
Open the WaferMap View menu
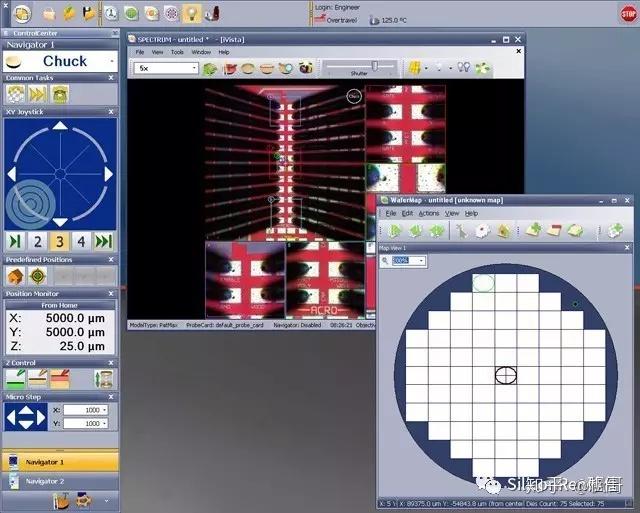click(x=452, y=213)
